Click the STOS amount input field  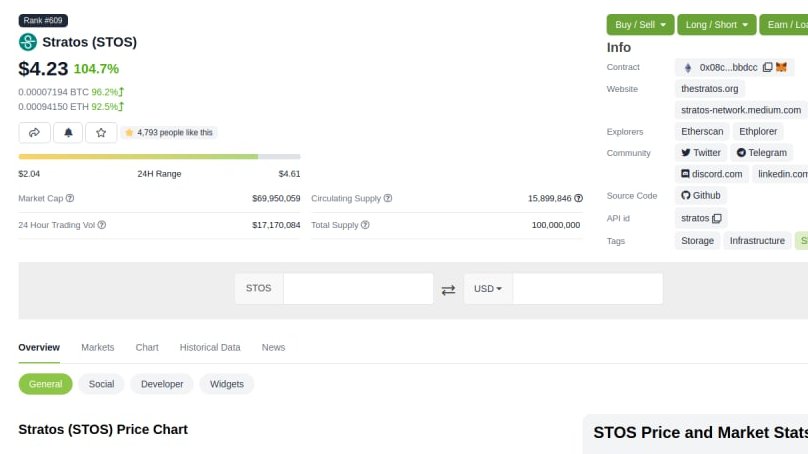click(358, 289)
